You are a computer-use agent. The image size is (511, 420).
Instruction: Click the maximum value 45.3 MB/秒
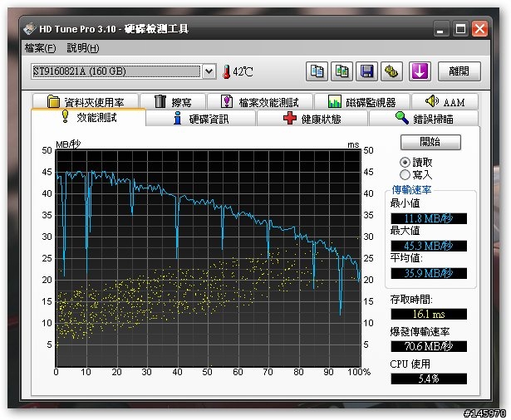coord(429,246)
